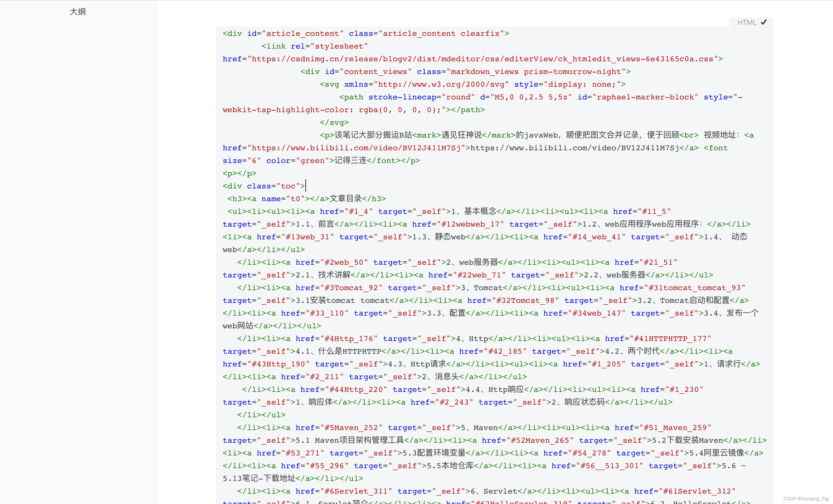Screen dimensions: 833x504
Task: Click the checkmark icon beside HTML label
Action: coord(764,22)
